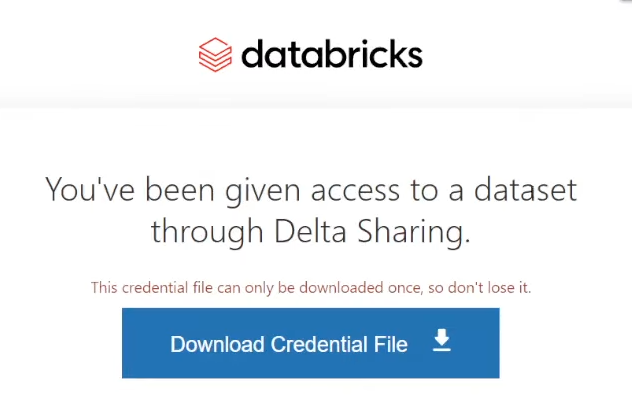The width and height of the screenshot is (632, 395).
Task: Click the word "dataset" in the heading
Action: pos(525,189)
